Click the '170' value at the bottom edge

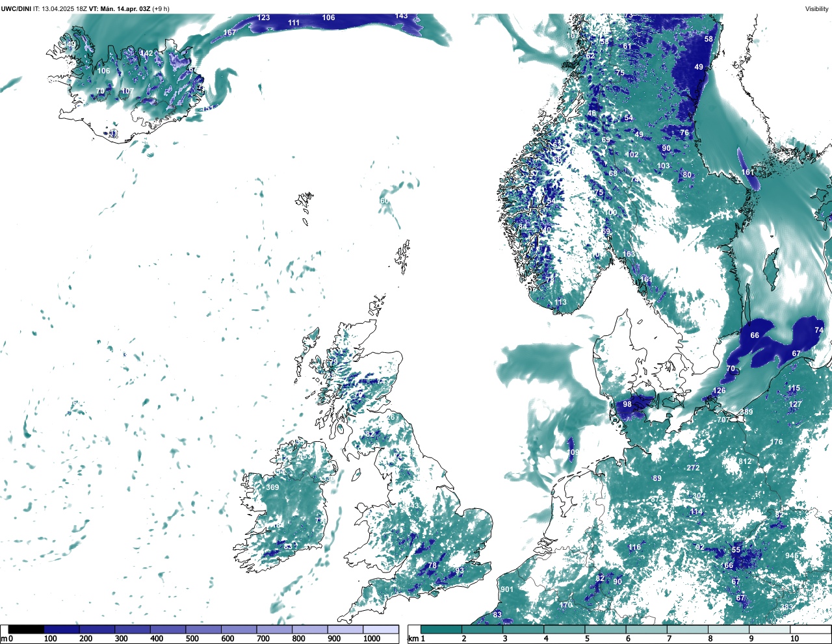click(566, 605)
